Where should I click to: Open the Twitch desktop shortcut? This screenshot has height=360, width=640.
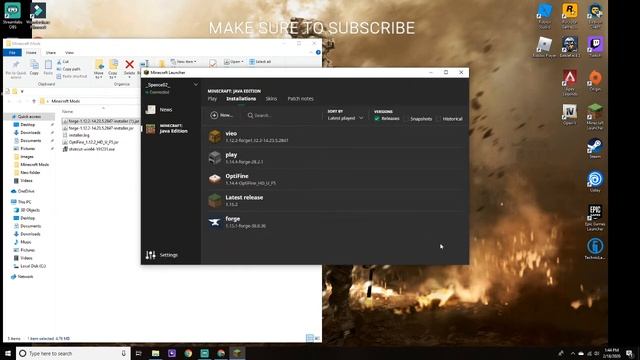pyautogui.click(x=595, y=47)
